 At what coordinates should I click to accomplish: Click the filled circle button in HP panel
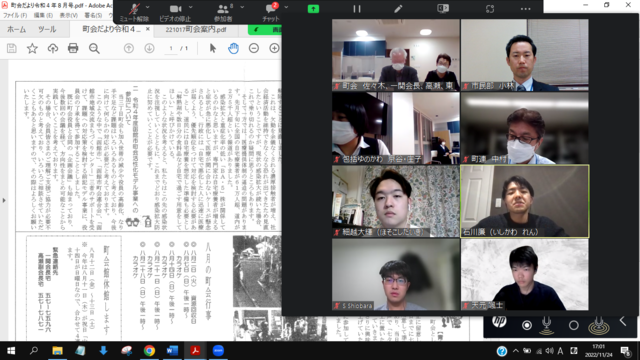[x=527, y=325]
